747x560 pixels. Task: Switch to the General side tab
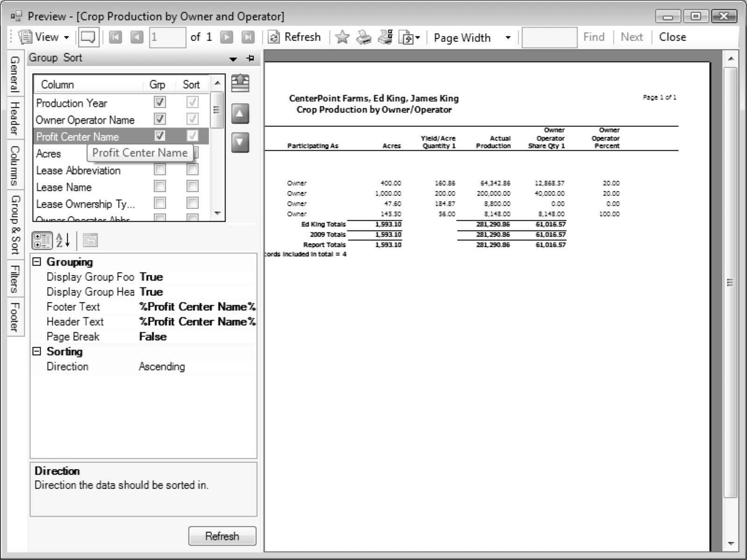pyautogui.click(x=15, y=73)
